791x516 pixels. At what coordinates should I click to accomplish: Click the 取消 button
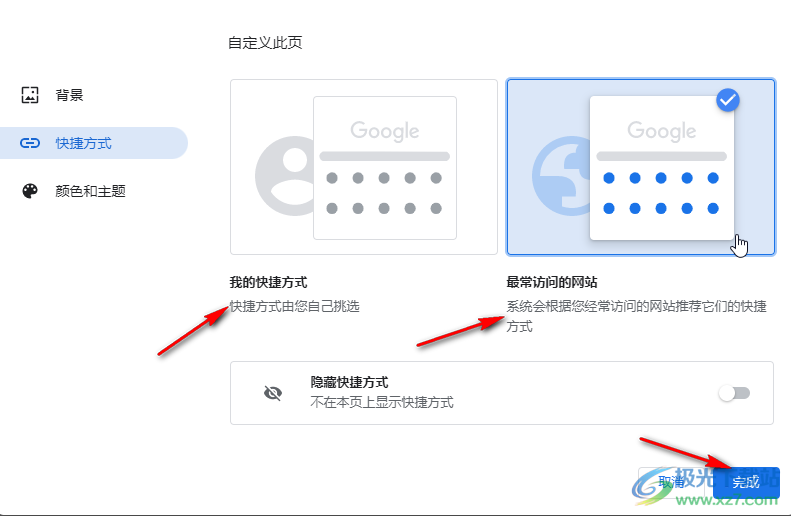pyautogui.click(x=672, y=482)
